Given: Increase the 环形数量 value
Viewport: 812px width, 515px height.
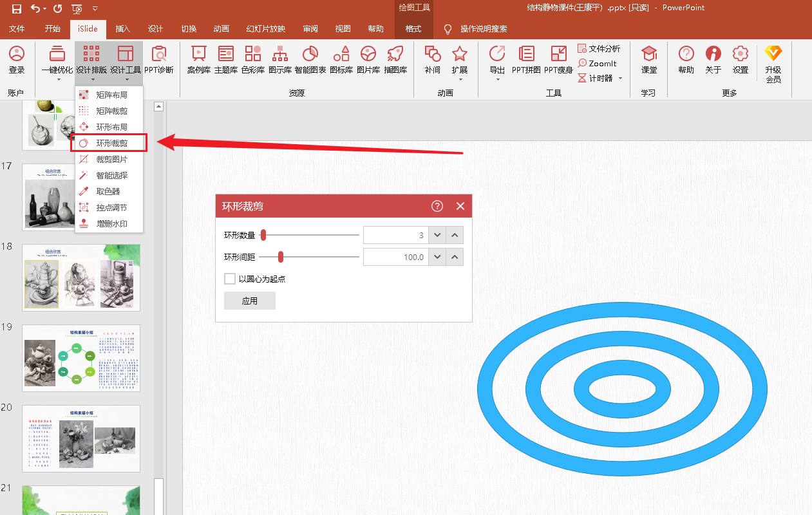Looking at the screenshot, I should pyautogui.click(x=455, y=235).
